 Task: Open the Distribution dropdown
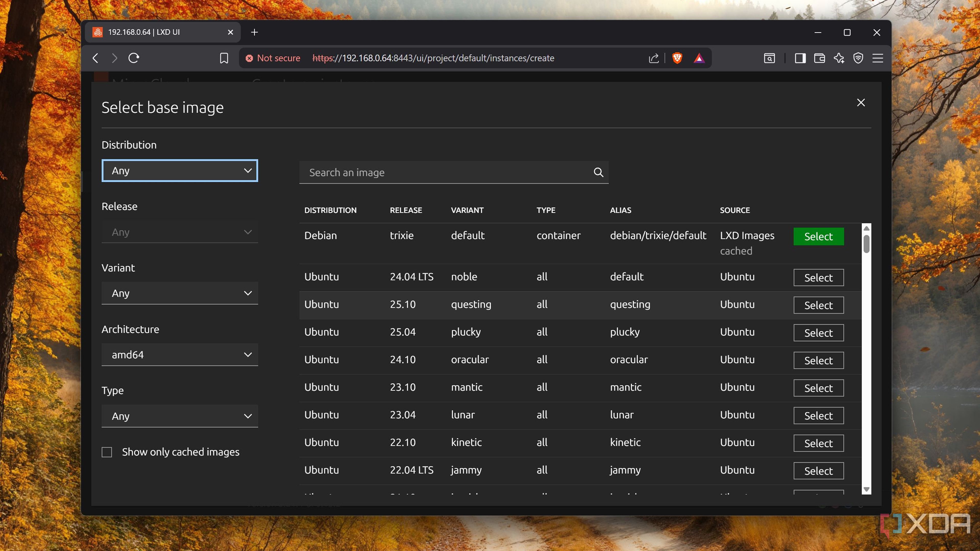point(180,171)
